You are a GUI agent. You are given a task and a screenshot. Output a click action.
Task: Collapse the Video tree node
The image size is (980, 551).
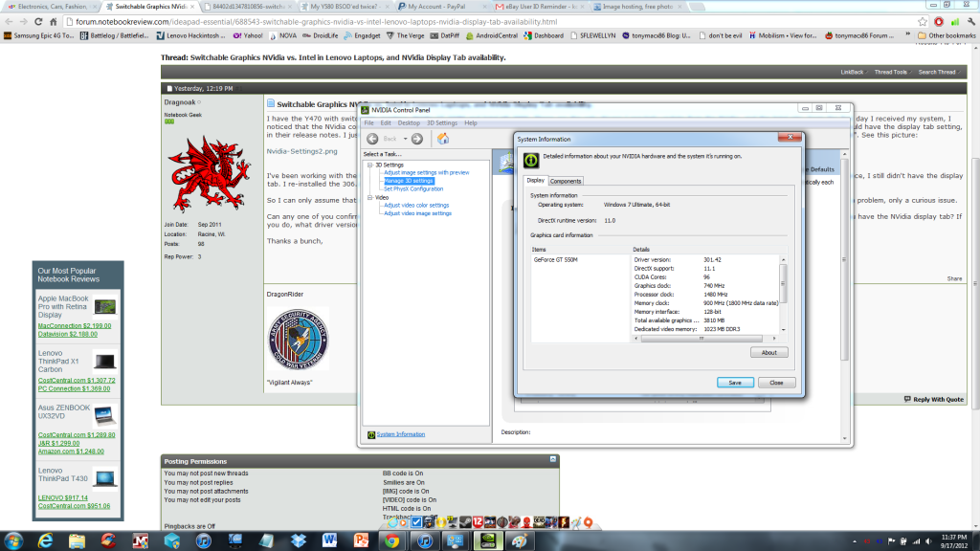(370, 197)
